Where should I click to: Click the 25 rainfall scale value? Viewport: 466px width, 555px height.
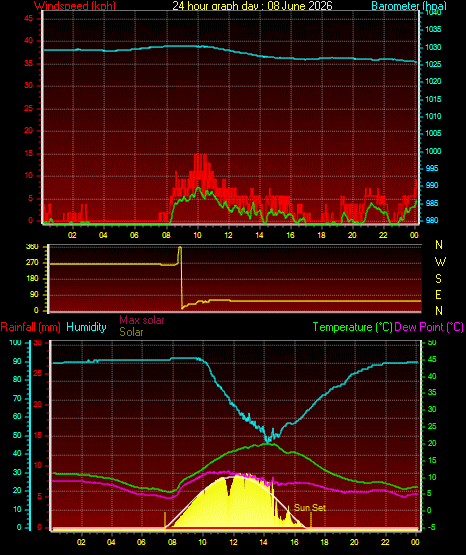[38, 373]
